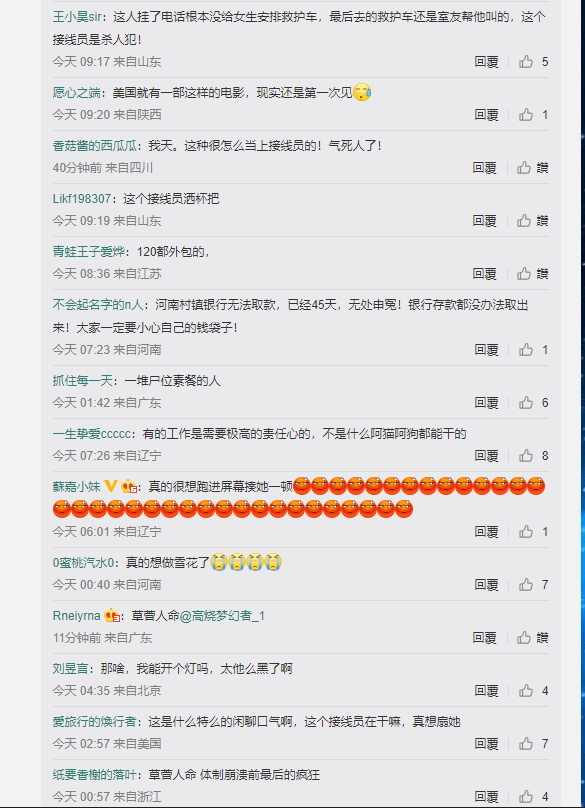This screenshot has width=585, height=808.
Task: Like 刘昱言's comment about the light
Action: point(526,691)
